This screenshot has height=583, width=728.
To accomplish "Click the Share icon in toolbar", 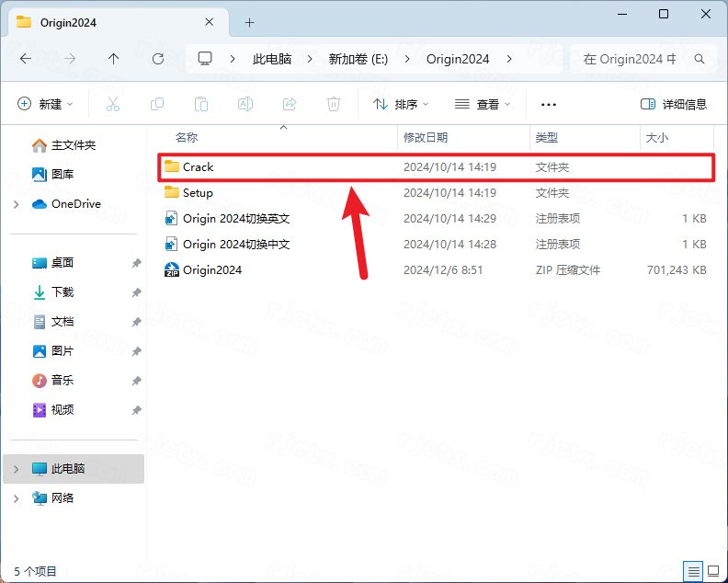I will tap(290, 105).
